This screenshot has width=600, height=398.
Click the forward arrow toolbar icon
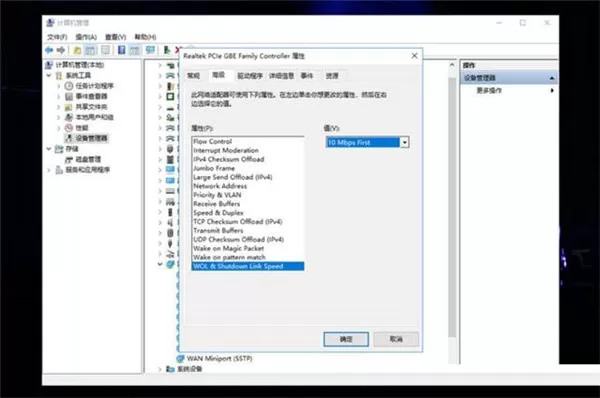[x=61, y=50]
